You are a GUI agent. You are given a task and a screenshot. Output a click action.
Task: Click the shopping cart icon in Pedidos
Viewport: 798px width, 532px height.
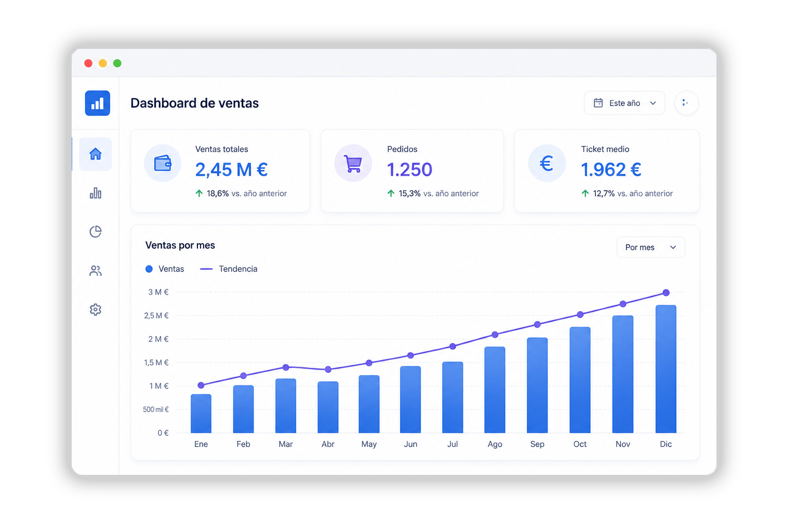[353, 163]
